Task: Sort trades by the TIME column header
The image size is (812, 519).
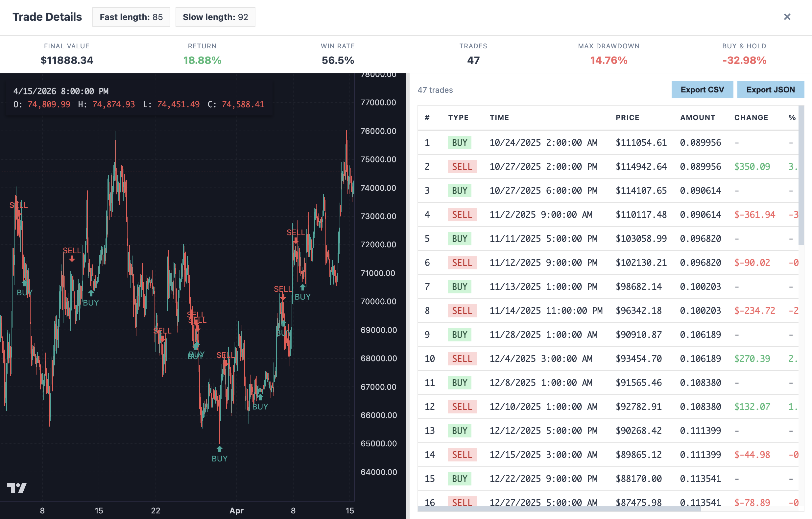Action: (x=499, y=117)
